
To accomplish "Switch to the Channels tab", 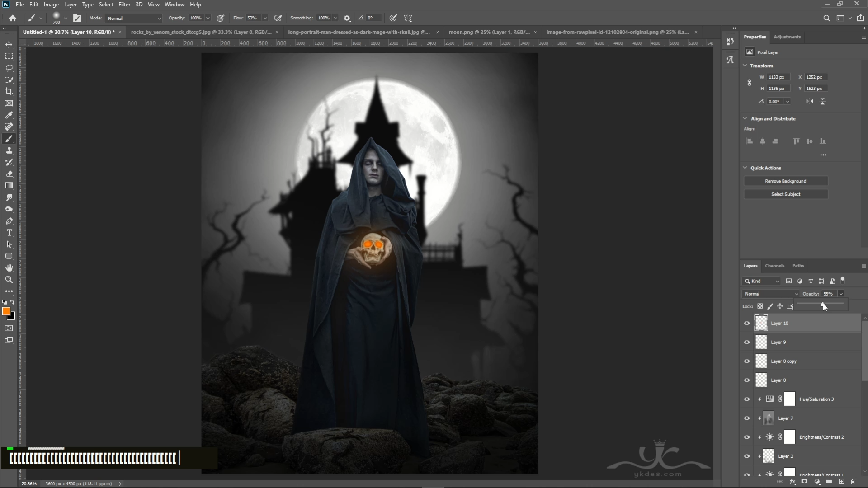I will (x=774, y=266).
